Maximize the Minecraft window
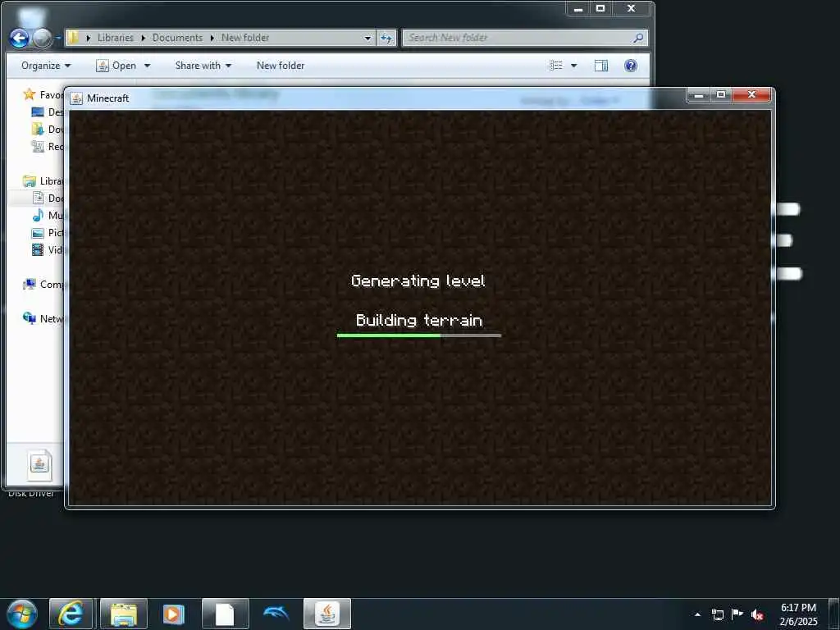The height and width of the screenshot is (630, 840). (721, 95)
